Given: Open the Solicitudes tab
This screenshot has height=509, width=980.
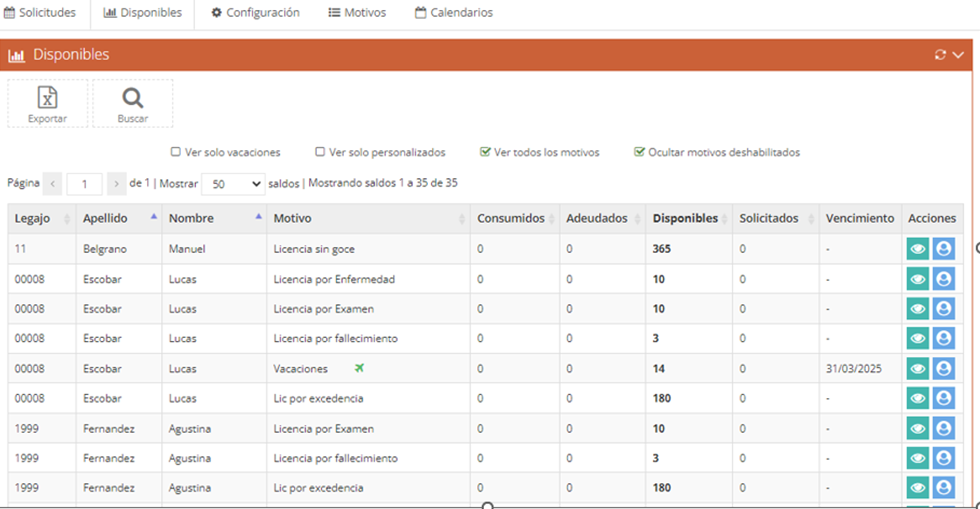Looking at the screenshot, I should [x=40, y=13].
